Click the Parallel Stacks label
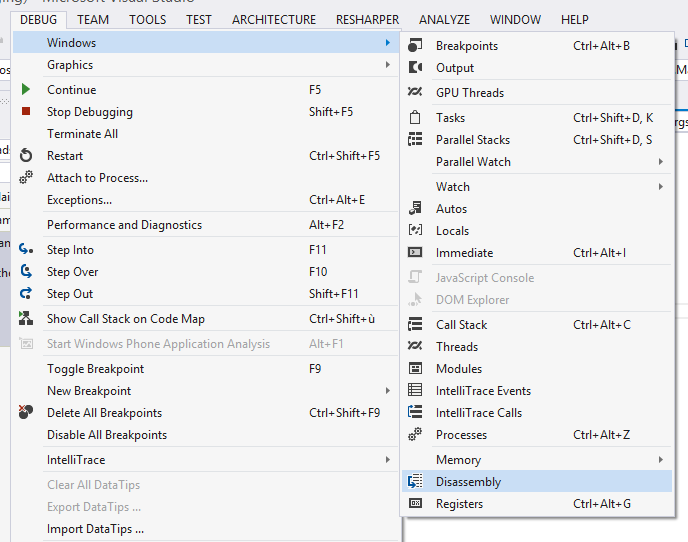688x542 pixels. click(x=473, y=140)
